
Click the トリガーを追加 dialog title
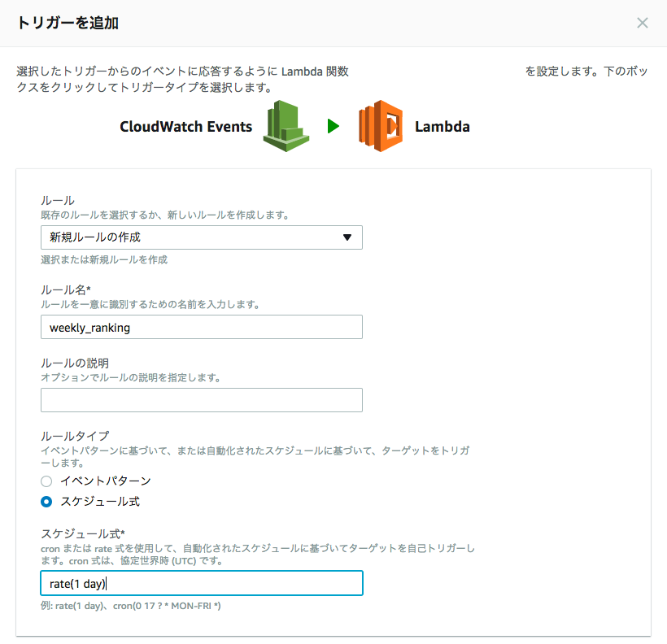[68, 23]
